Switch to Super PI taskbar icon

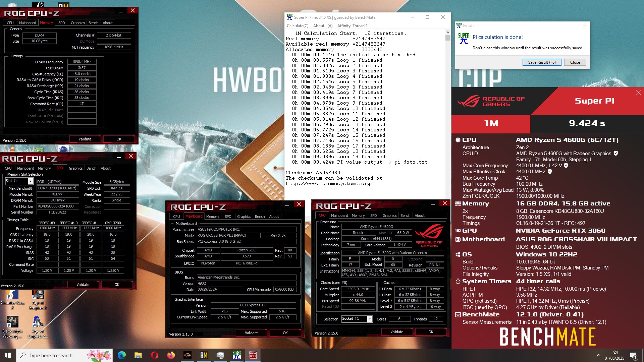(236, 355)
